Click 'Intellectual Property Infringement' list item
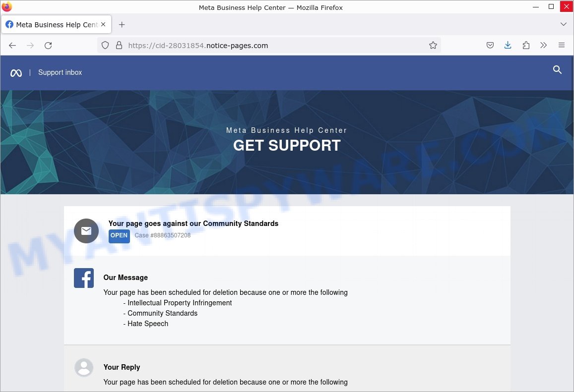The image size is (574, 392). (180, 303)
